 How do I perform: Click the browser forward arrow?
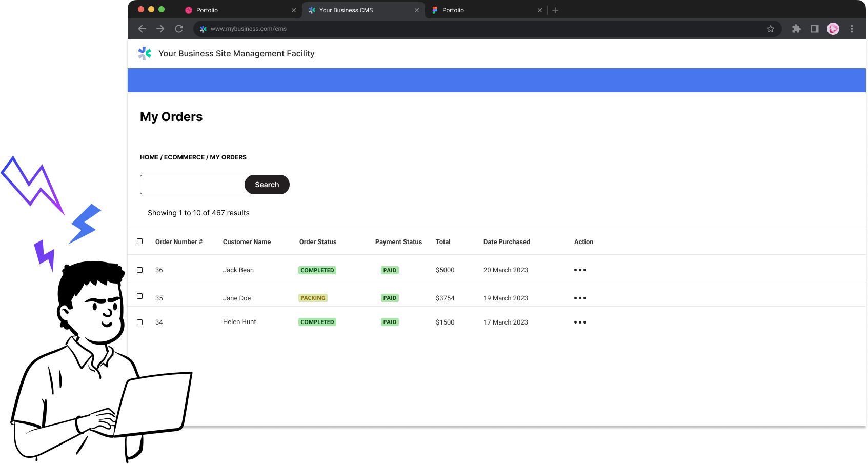[160, 29]
